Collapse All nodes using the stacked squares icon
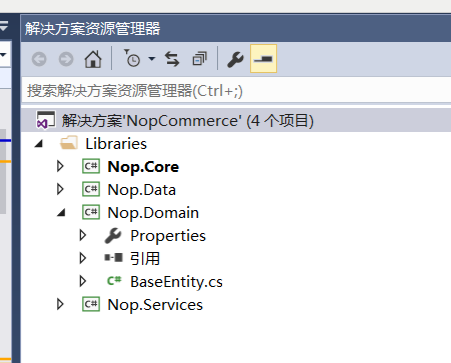The width and height of the screenshot is (451, 363). pos(200,59)
